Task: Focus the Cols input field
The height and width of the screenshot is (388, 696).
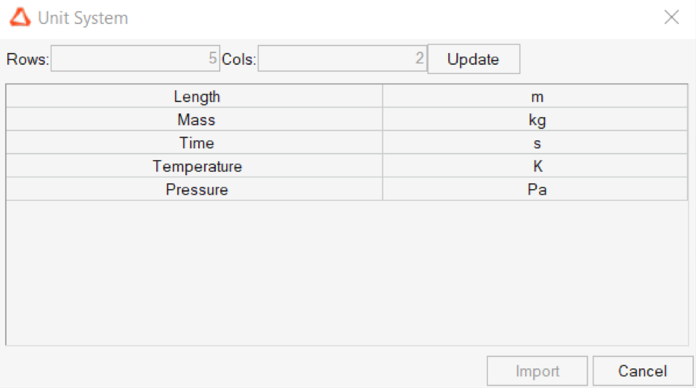Action: [342, 58]
